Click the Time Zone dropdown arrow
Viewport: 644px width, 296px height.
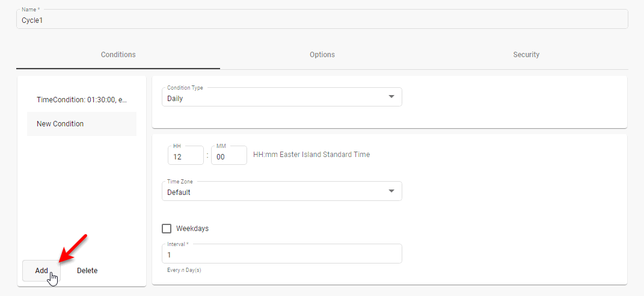click(x=391, y=191)
